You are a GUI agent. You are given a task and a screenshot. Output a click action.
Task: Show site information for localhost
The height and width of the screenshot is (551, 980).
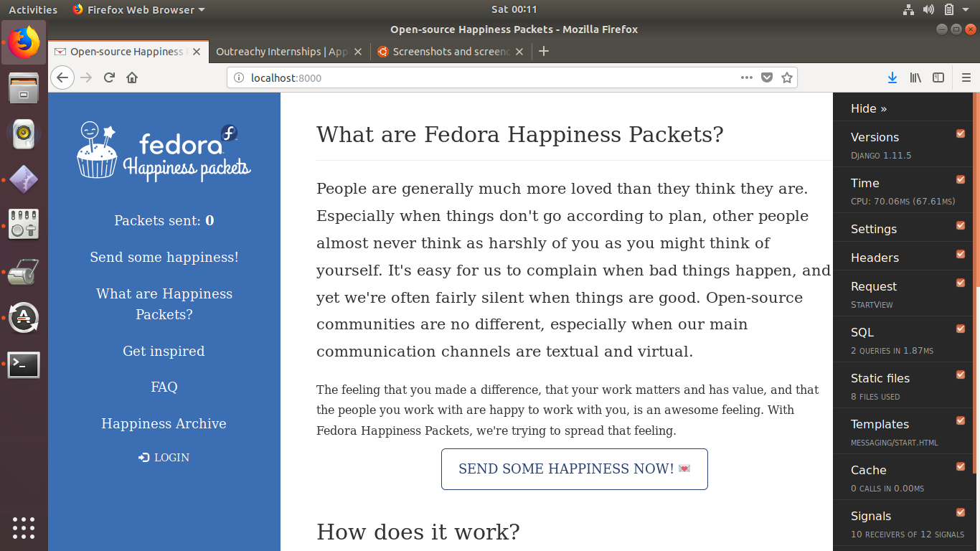[x=239, y=77]
